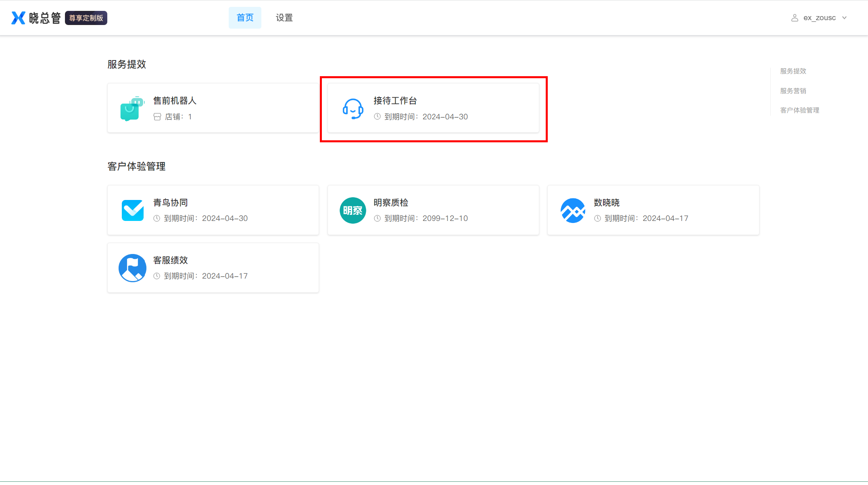Click 数晓晓 expiry date 2024-04-17
Screen dimensions: 868x485
tap(666, 219)
